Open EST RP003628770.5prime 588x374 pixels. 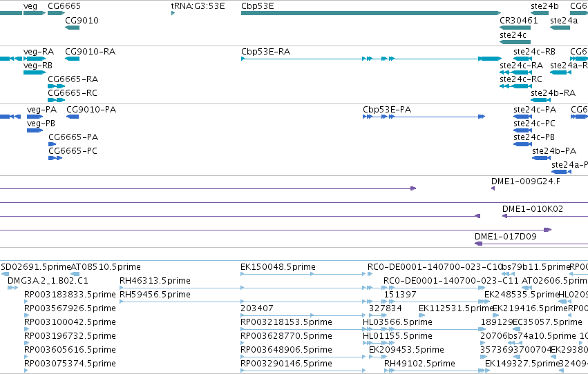pyautogui.click(x=286, y=336)
